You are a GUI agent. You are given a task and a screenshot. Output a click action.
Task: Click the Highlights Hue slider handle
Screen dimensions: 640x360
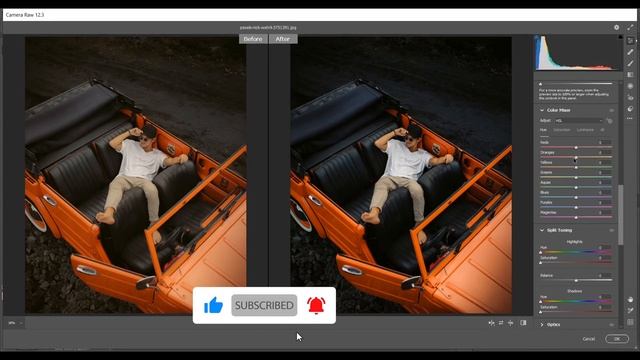[x=540, y=253]
